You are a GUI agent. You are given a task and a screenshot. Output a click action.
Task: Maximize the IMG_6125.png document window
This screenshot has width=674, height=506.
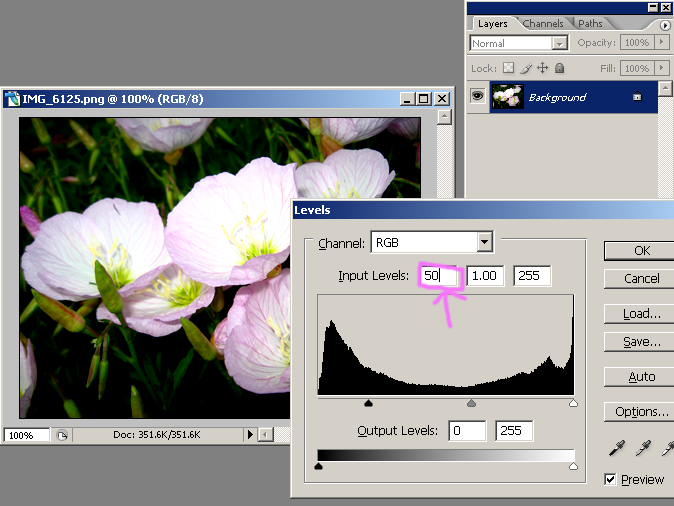pos(423,99)
